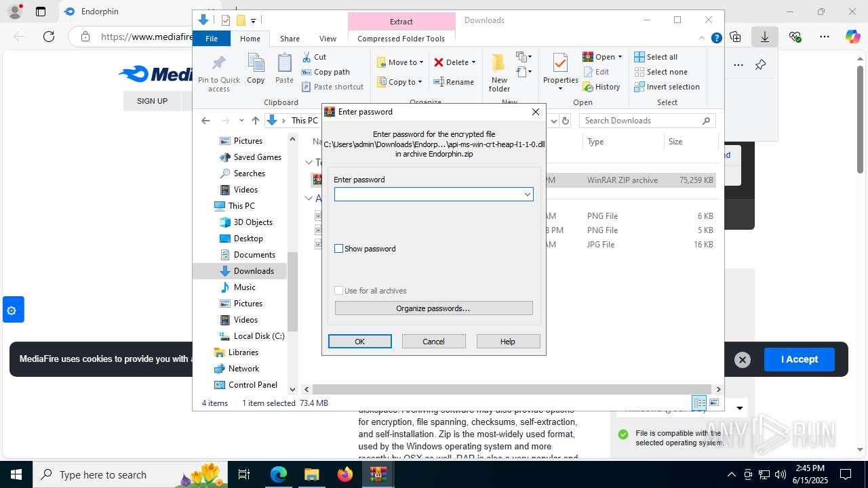Switch to the View ribbon tab
The image size is (868, 488).
point(328,39)
